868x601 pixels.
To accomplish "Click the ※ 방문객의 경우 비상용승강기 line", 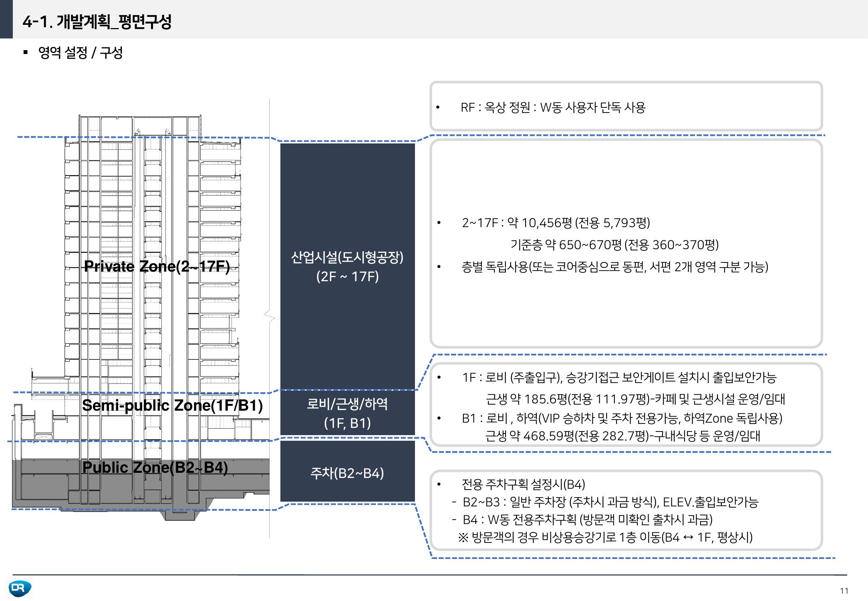I will (605, 537).
